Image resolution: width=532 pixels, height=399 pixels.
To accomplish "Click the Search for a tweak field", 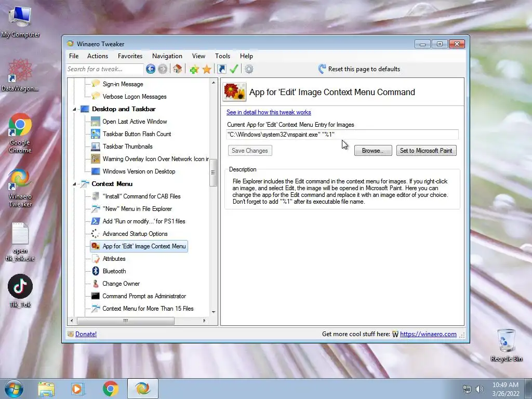I will (104, 69).
